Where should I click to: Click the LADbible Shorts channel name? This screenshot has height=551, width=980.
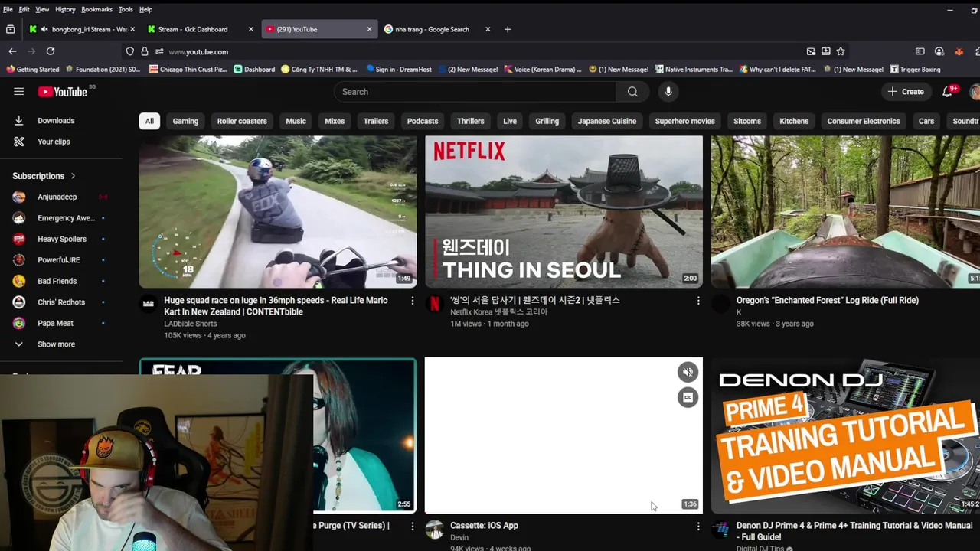pyautogui.click(x=190, y=324)
